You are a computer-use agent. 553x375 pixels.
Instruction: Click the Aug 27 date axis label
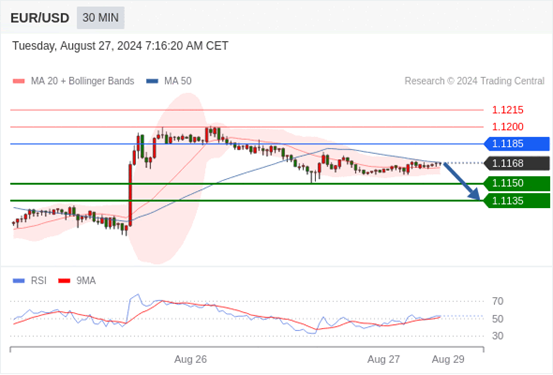point(384,359)
